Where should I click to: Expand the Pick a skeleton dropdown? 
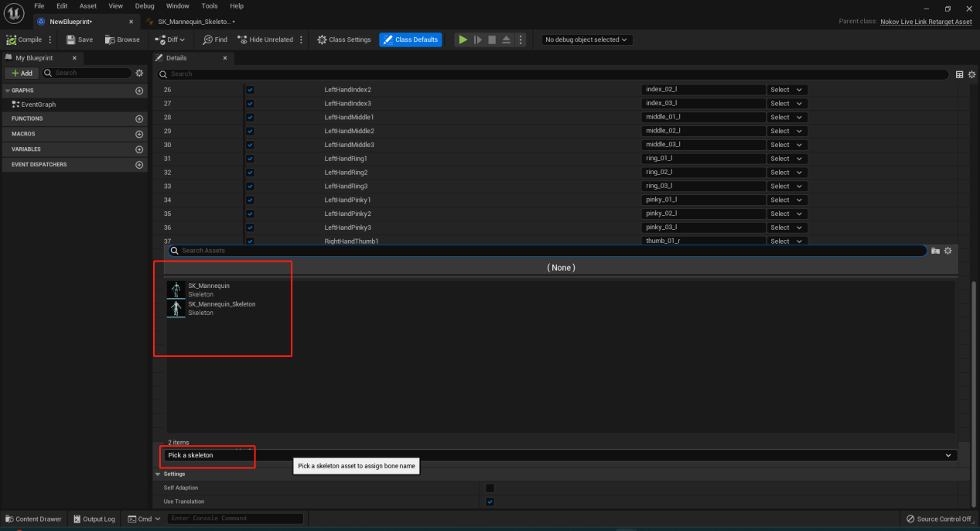coord(559,455)
